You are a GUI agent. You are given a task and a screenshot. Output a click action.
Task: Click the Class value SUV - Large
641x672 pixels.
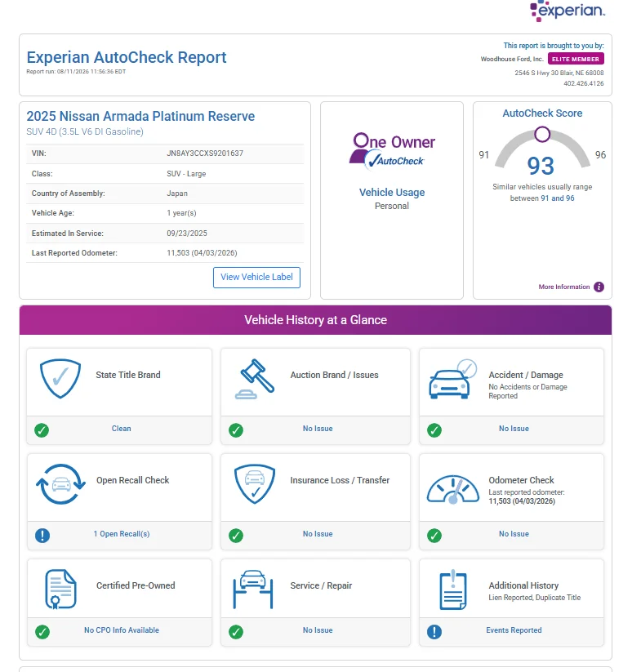(x=186, y=174)
